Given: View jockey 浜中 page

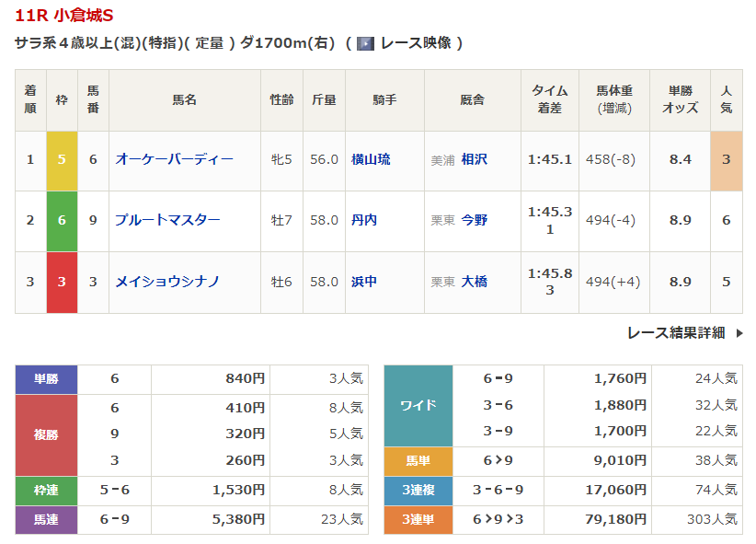Looking at the screenshot, I should click(x=364, y=282).
